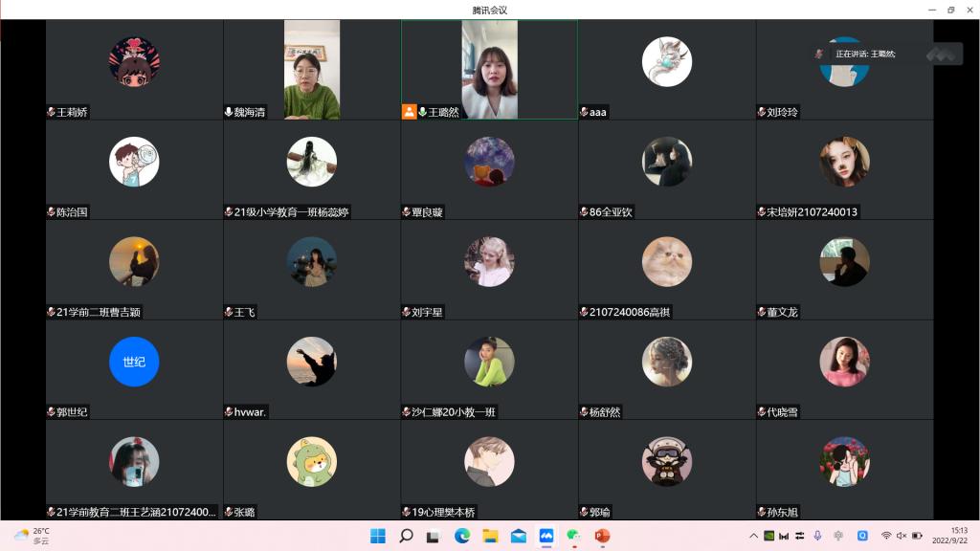
Task: Open the clock and date flyout
Action: (x=958, y=536)
